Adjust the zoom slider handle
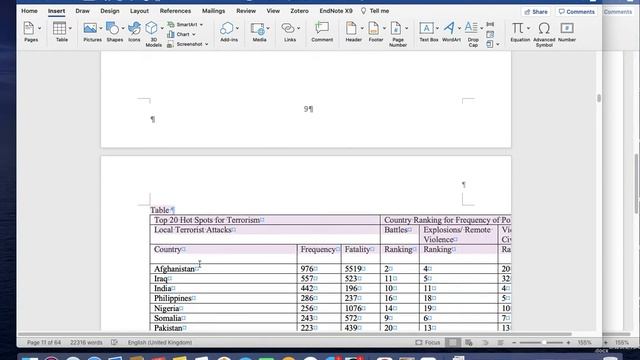640x360 pixels. click(544, 342)
